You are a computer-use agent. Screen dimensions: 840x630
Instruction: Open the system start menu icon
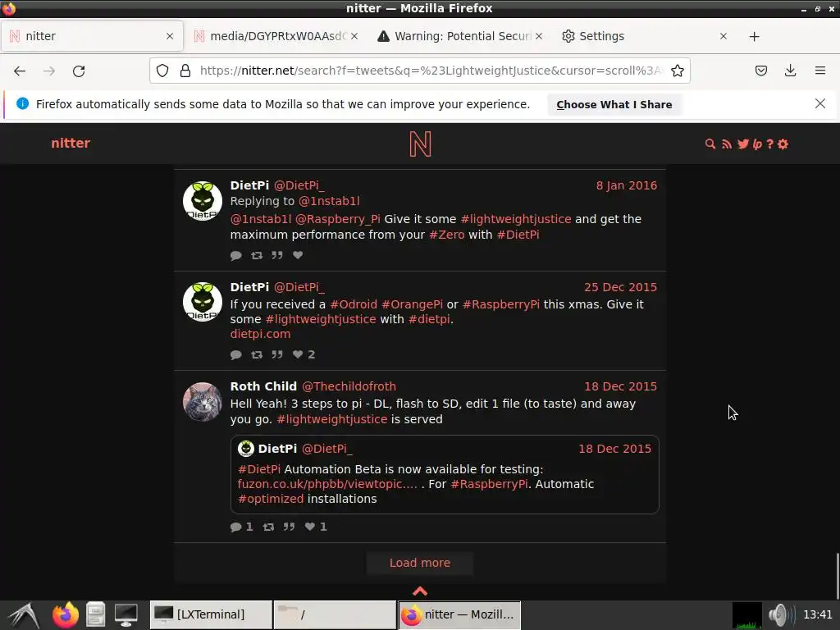tap(24, 614)
